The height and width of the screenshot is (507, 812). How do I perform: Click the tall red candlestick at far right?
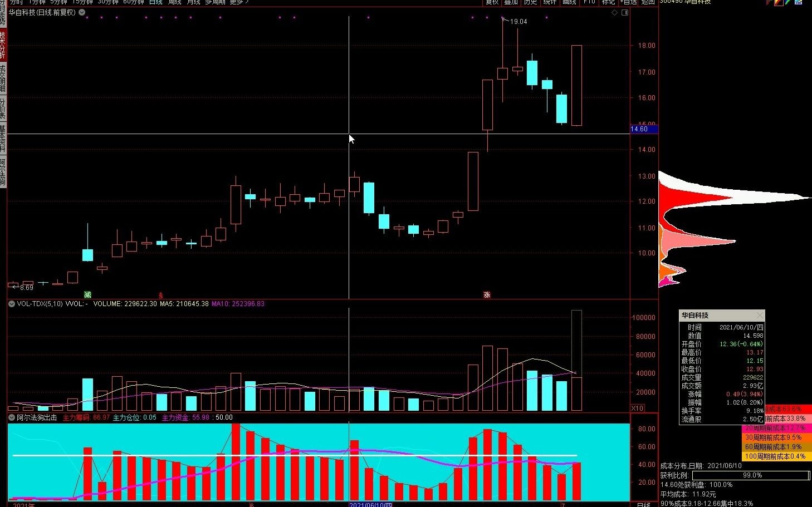click(x=576, y=85)
